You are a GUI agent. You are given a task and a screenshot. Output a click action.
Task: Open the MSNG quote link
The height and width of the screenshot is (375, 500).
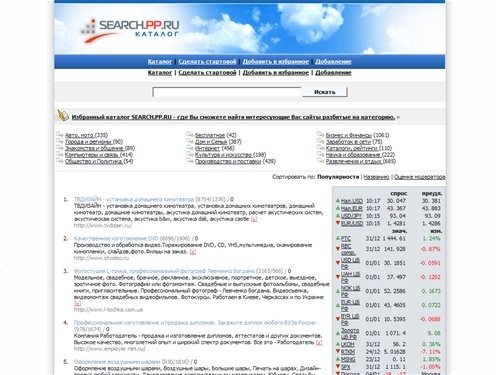[348, 359]
